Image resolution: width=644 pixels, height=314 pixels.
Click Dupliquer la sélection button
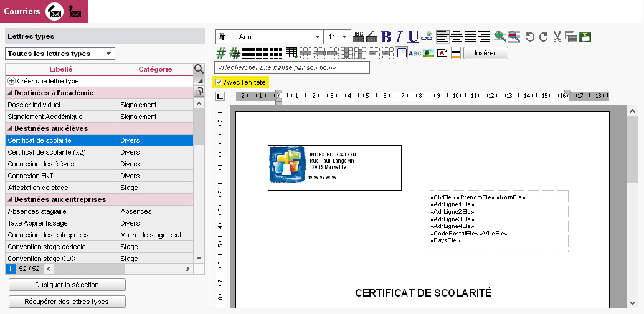pyautogui.click(x=67, y=285)
